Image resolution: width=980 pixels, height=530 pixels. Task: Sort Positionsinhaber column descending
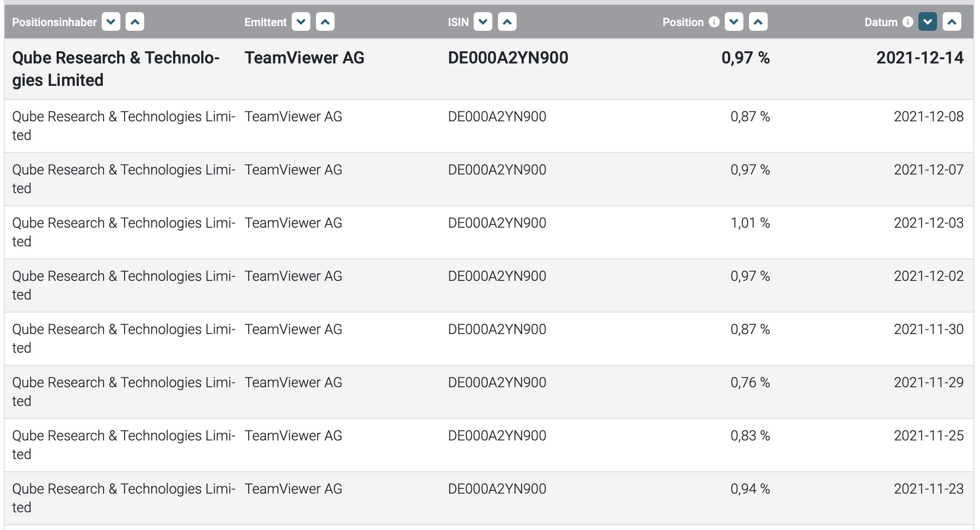point(111,22)
